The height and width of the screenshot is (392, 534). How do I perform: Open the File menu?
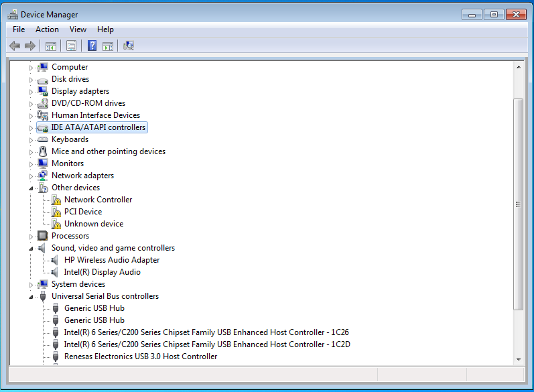(x=19, y=29)
